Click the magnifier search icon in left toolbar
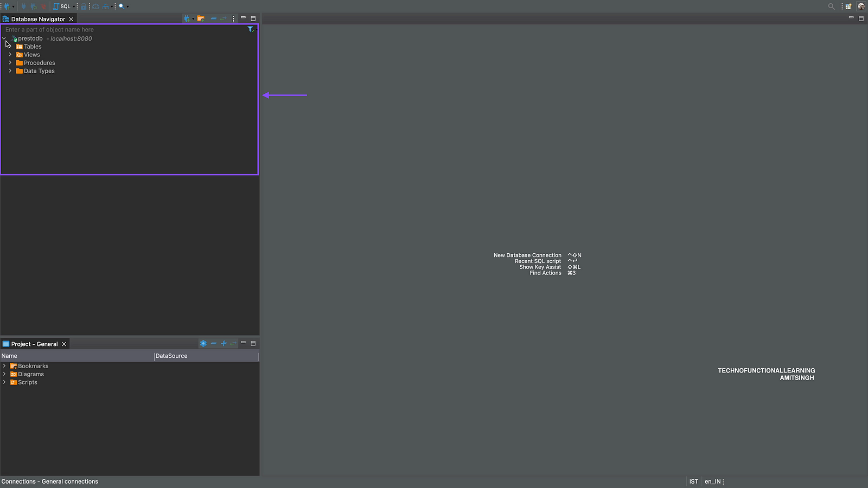This screenshot has width=868, height=488. [122, 7]
